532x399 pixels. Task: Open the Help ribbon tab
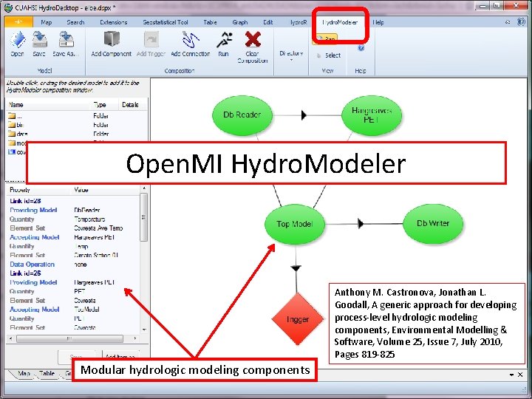[378, 22]
